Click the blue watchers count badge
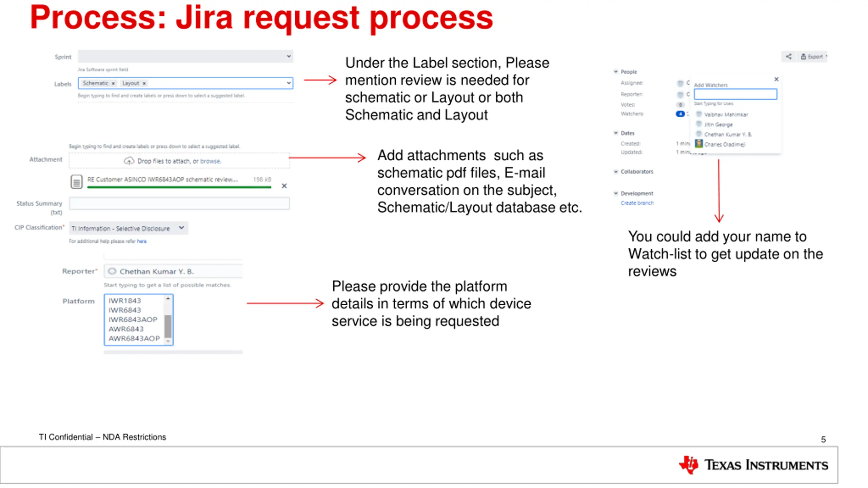 [680, 114]
